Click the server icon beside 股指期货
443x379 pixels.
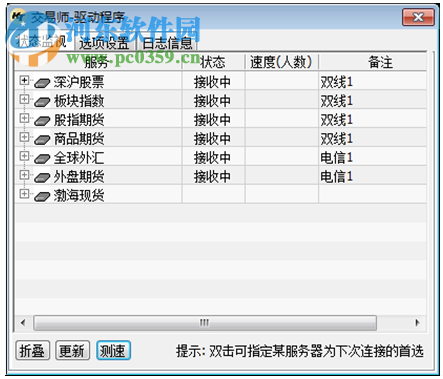click(42, 121)
